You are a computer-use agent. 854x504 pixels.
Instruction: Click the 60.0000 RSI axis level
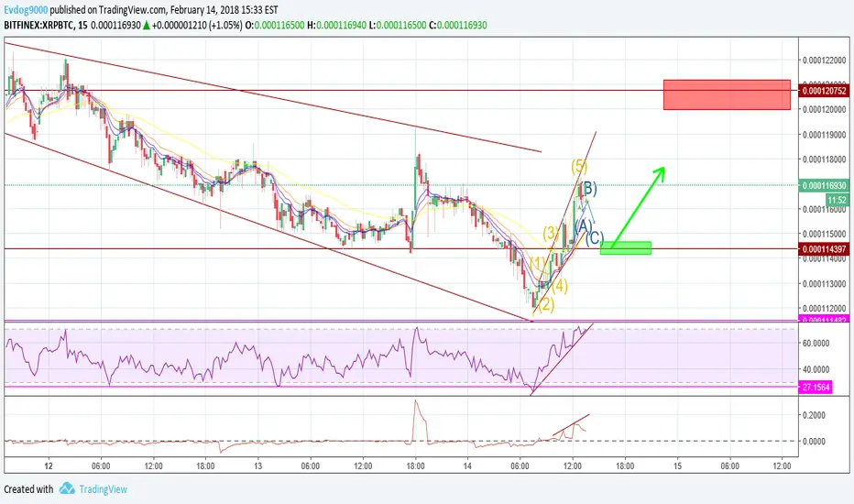[x=816, y=344]
